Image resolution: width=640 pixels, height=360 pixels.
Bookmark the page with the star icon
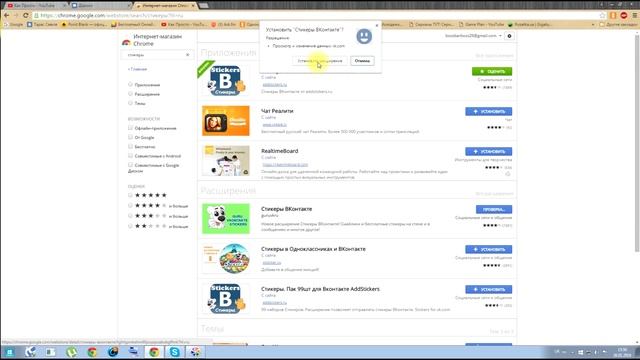602,16
